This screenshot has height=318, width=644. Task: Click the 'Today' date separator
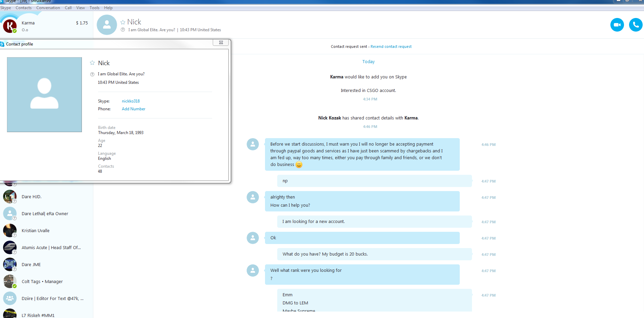(x=368, y=62)
